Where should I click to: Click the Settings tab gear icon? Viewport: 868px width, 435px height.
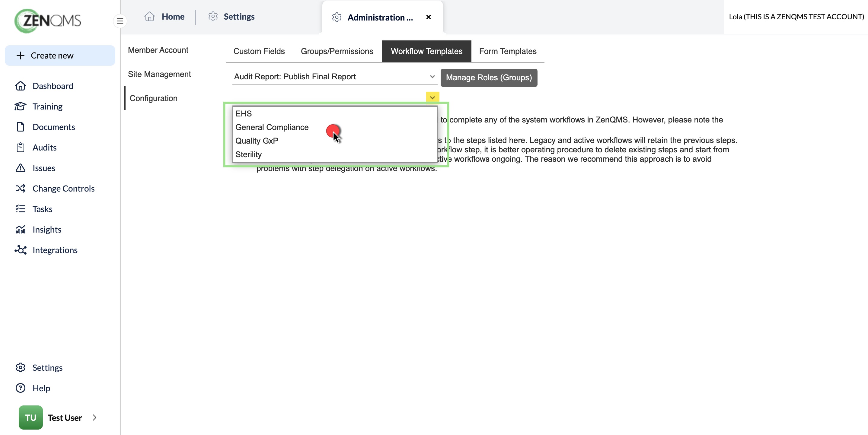(213, 17)
